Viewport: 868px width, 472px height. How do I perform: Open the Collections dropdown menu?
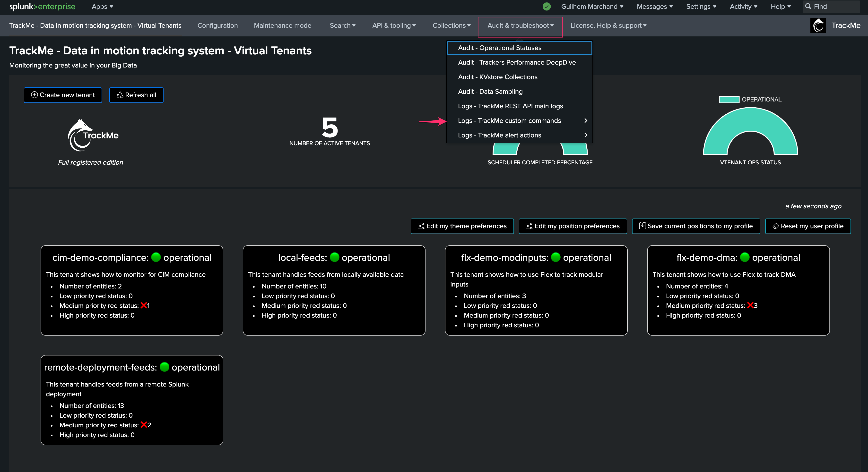451,25
